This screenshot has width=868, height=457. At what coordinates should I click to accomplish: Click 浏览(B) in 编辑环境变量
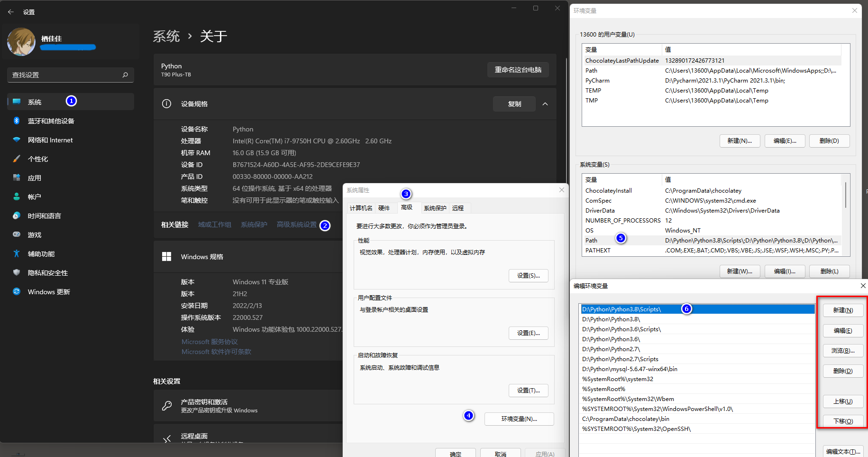[843, 351]
